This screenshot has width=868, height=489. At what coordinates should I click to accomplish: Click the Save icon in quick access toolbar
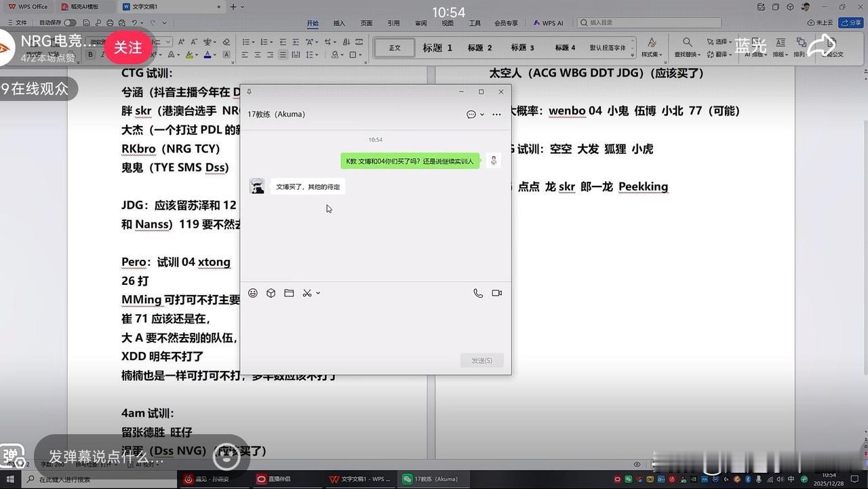click(x=88, y=23)
